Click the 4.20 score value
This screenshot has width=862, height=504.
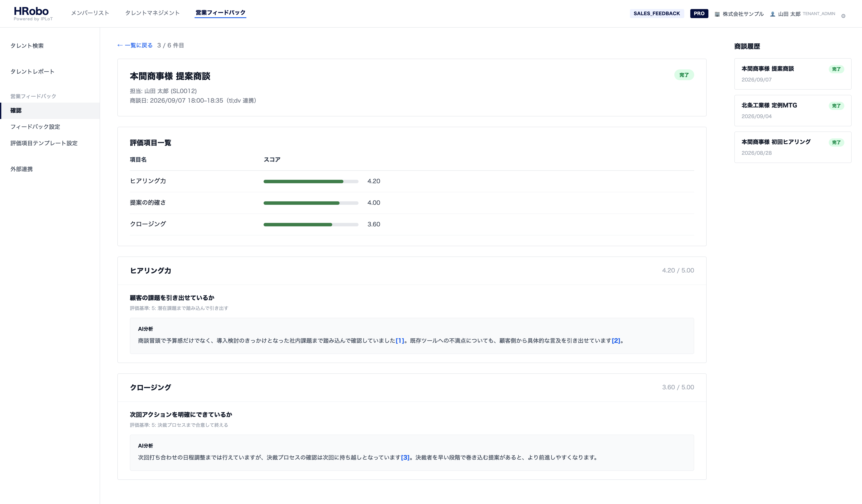click(x=374, y=181)
